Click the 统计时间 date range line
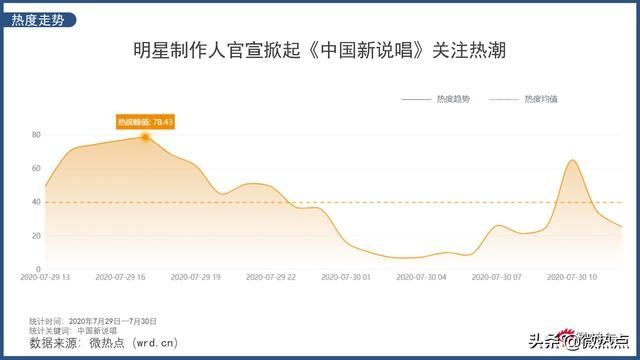Image resolution: width=640 pixels, height=360 pixels. coord(93,322)
